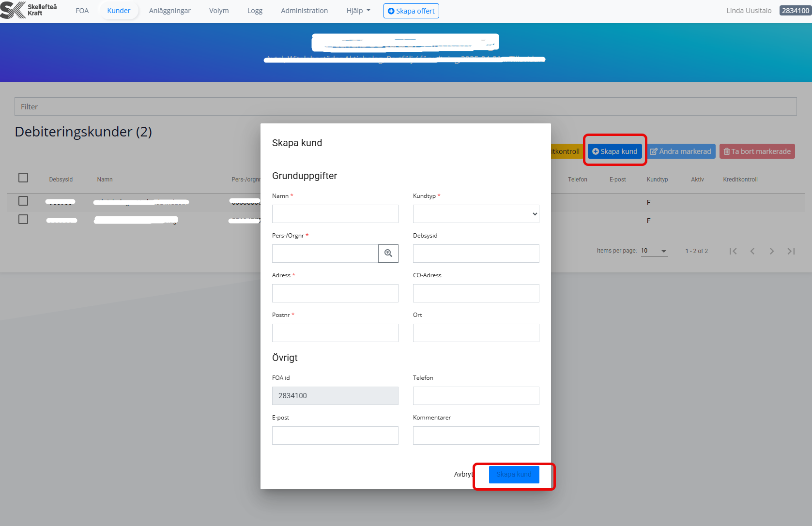
Task: Click the Skapa offert button
Action: point(411,11)
